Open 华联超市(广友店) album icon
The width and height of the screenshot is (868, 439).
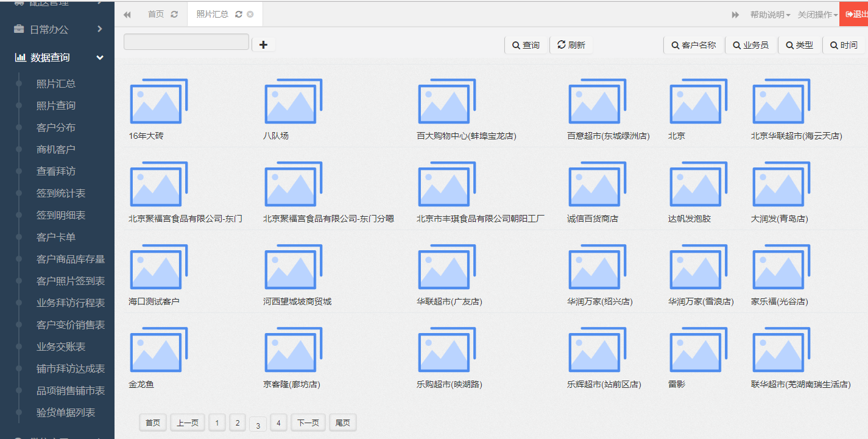pyautogui.click(x=446, y=267)
